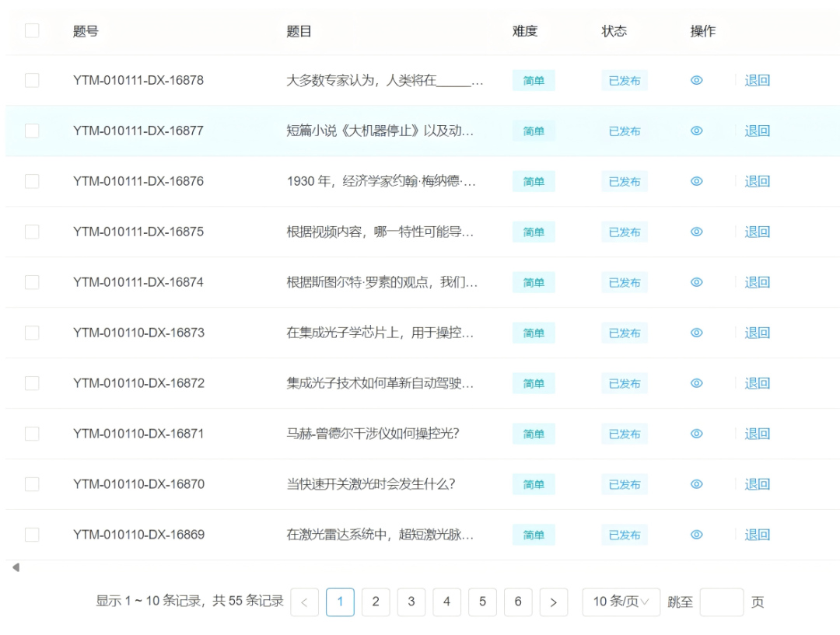Click eye icon in row YTM-010111-DX-16874
This screenshot has width=840, height=635.
pyautogui.click(x=697, y=283)
